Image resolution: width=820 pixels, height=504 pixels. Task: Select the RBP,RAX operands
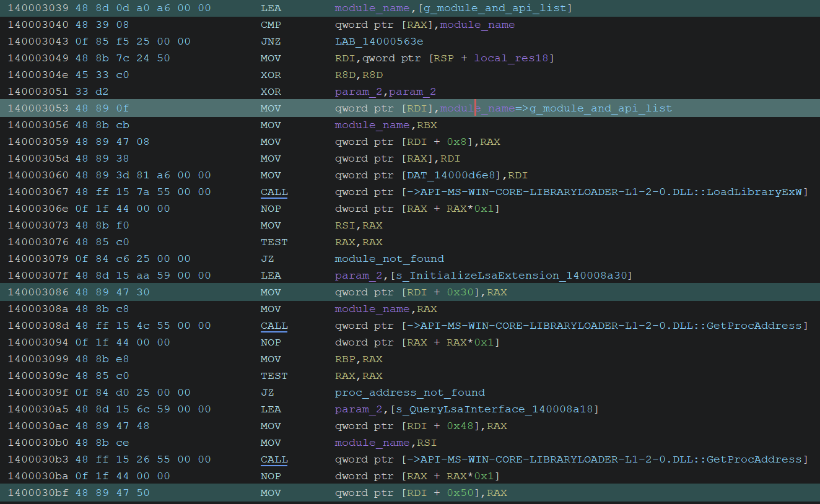[359, 359]
